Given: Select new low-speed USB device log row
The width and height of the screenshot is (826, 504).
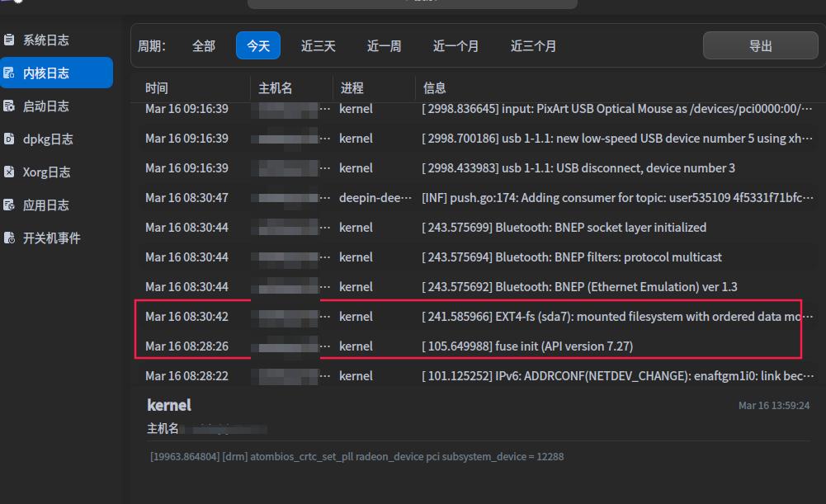Looking at the screenshot, I should click(x=479, y=139).
